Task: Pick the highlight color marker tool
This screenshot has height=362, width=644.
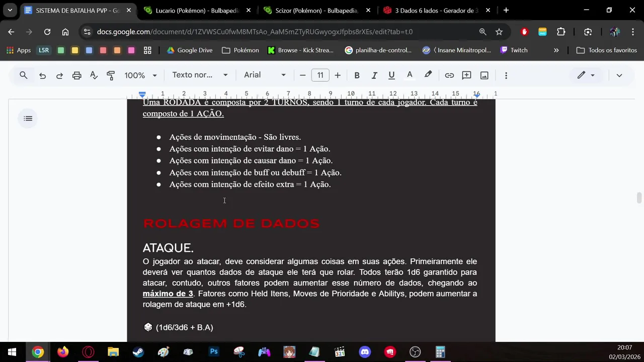Action: click(x=428, y=75)
